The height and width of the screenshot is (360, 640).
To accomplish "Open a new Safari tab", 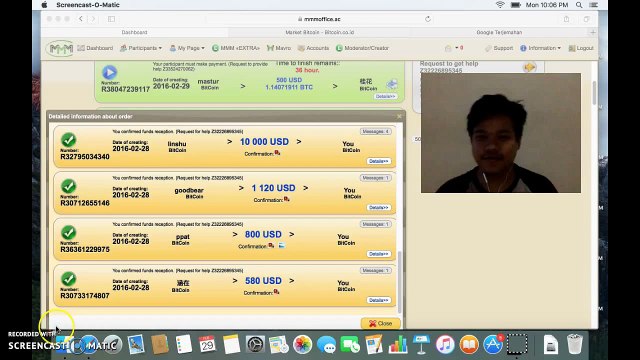I will pyautogui.click(x=593, y=32).
